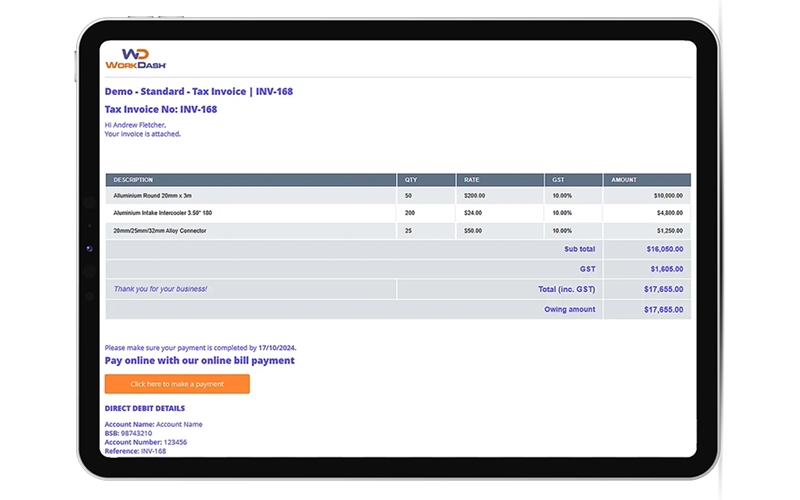The image size is (800, 500).
Task: Select the 'Aluminium Intake Intercooler' line item
Action: 162,213
